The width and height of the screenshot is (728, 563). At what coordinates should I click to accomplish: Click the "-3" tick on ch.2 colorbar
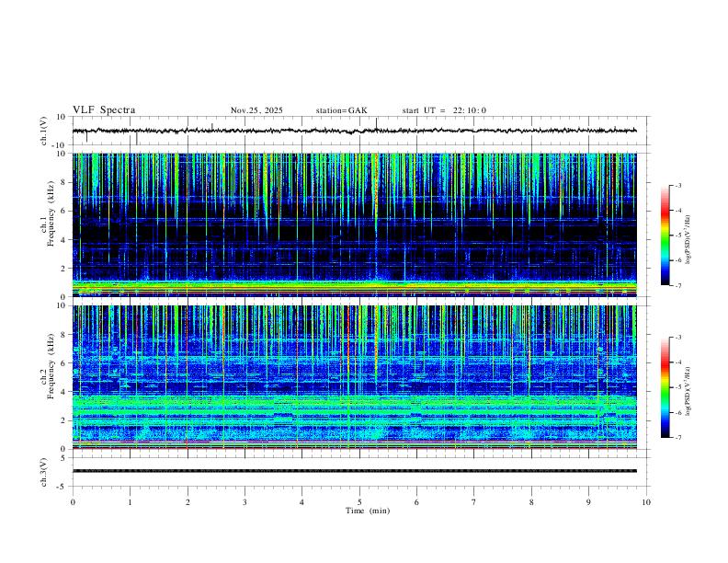coord(677,338)
